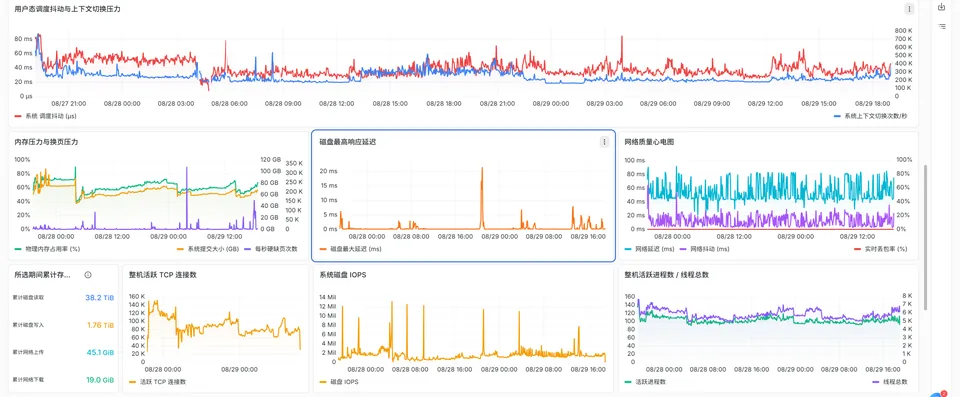The image size is (960, 397).
Task: Click the 网络质量心电图 panel title
Action: (x=649, y=142)
